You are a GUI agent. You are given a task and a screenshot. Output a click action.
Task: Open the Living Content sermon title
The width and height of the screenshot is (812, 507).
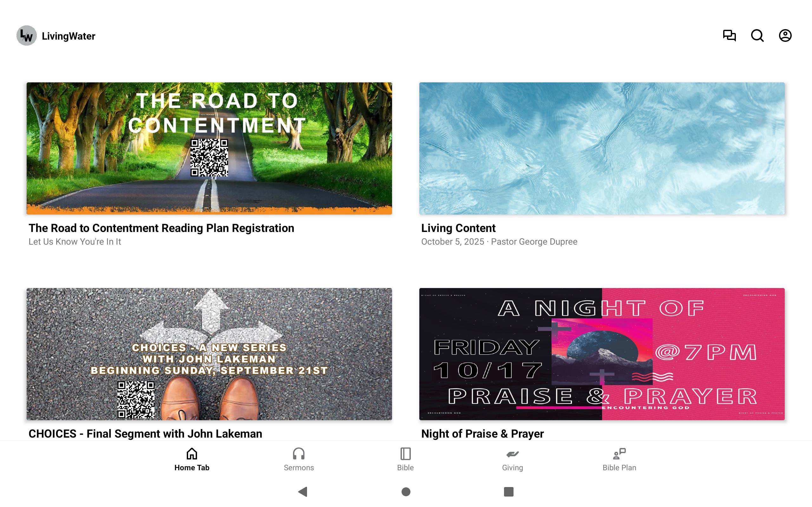458,228
